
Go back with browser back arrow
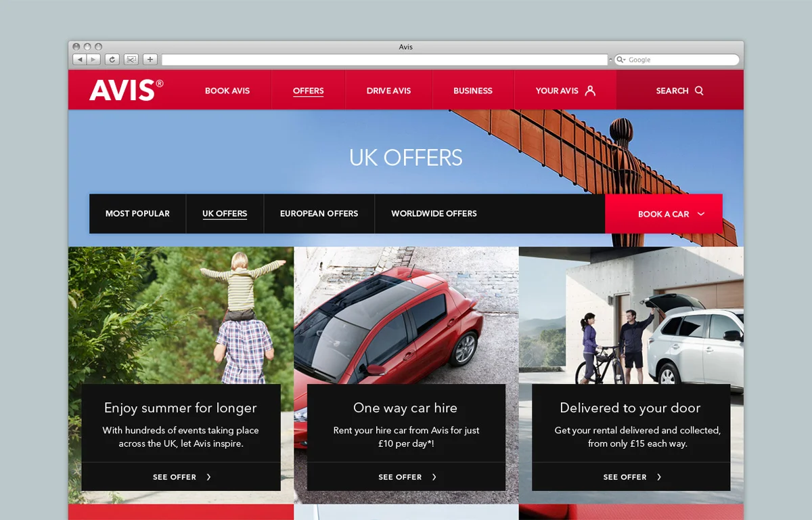pyautogui.click(x=80, y=60)
